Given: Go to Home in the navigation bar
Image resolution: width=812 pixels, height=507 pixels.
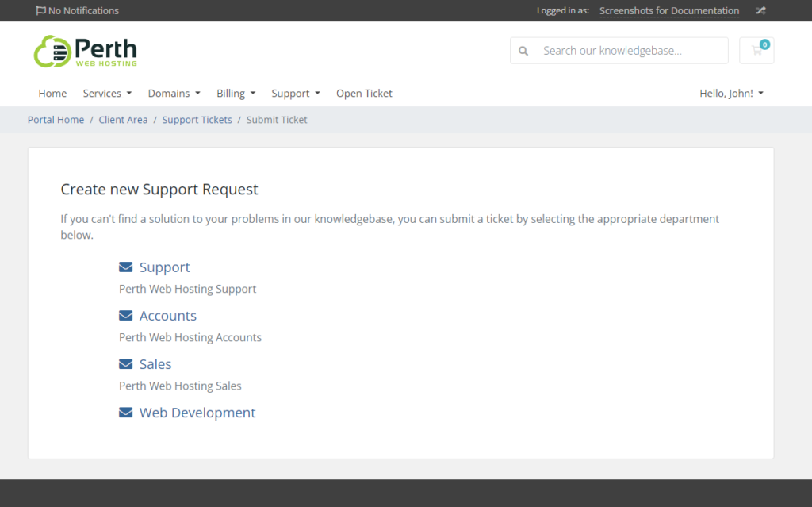Looking at the screenshot, I should [x=52, y=94].
